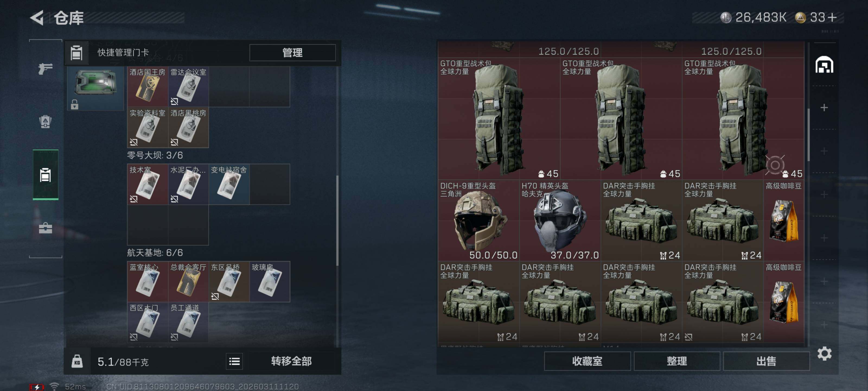Image resolution: width=868 pixels, height=391 pixels.
Task: Click the 转移全部 button
Action: point(292,361)
